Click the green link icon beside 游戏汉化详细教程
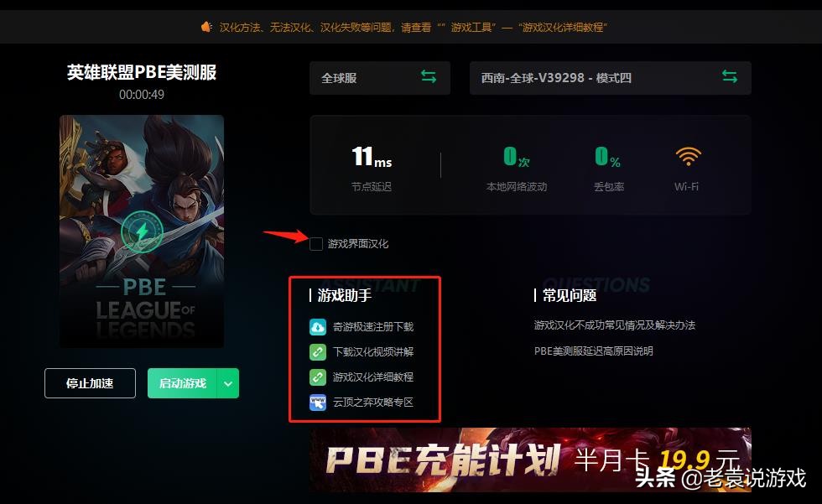This screenshot has height=504, width=822. click(318, 377)
